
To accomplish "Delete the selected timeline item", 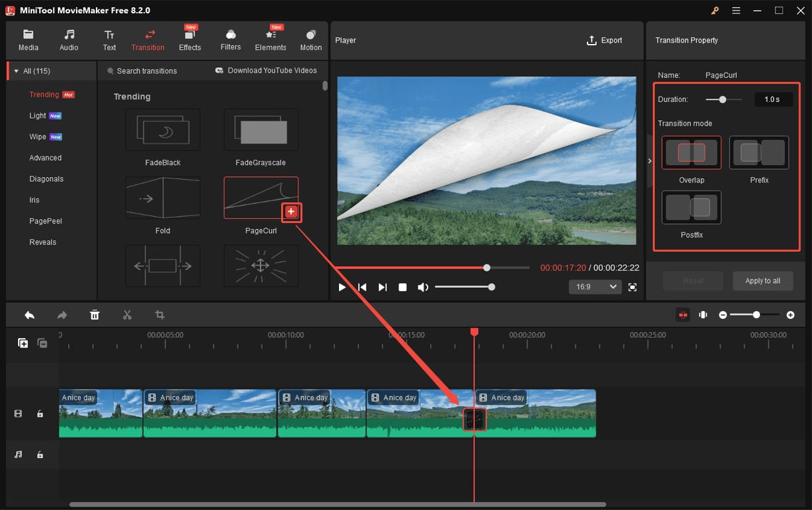I will pos(95,315).
